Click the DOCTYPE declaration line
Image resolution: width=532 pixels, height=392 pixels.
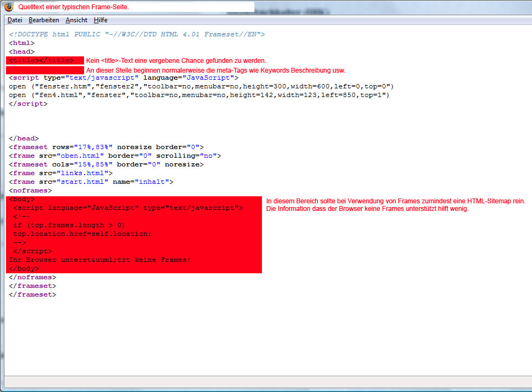[137, 34]
